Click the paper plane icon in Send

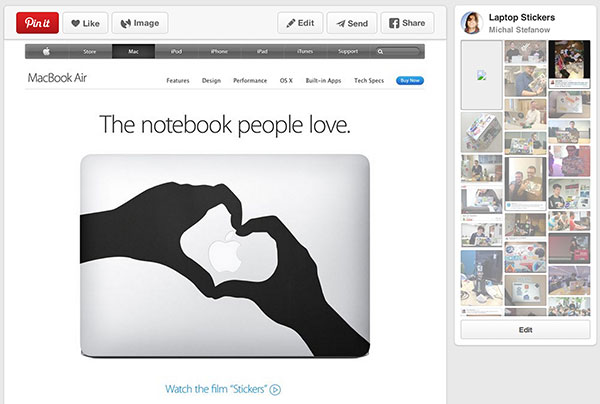(341, 24)
